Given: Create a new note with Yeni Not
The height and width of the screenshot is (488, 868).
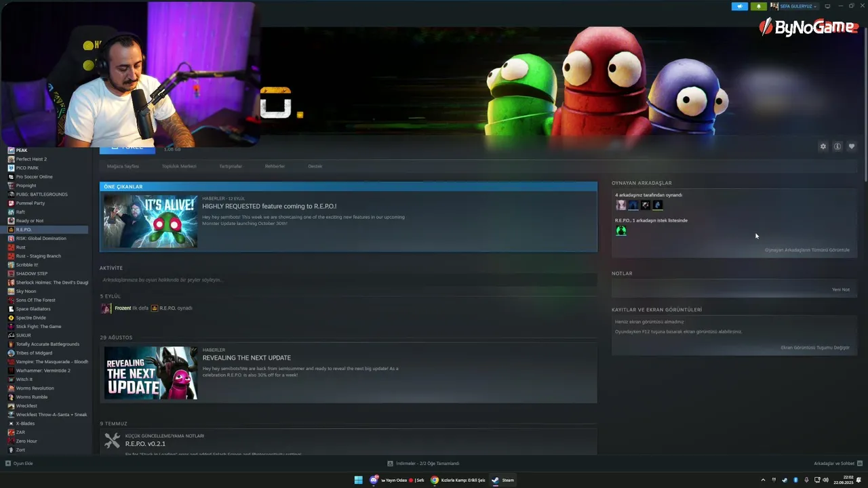Looking at the screenshot, I should point(841,289).
